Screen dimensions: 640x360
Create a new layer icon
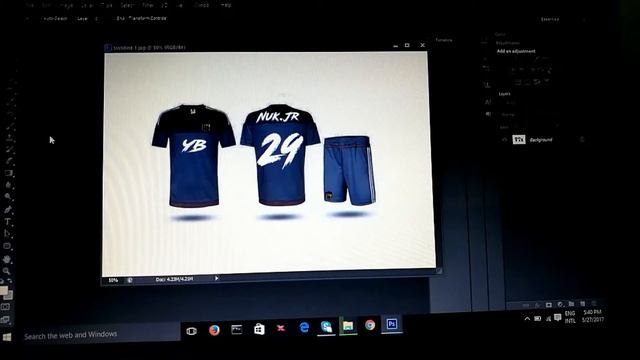(x=583, y=303)
